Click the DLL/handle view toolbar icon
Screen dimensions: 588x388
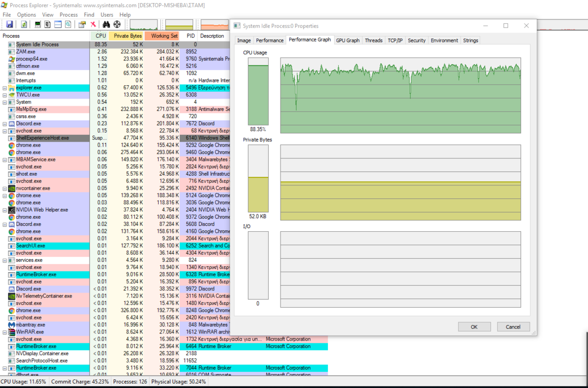click(68, 24)
